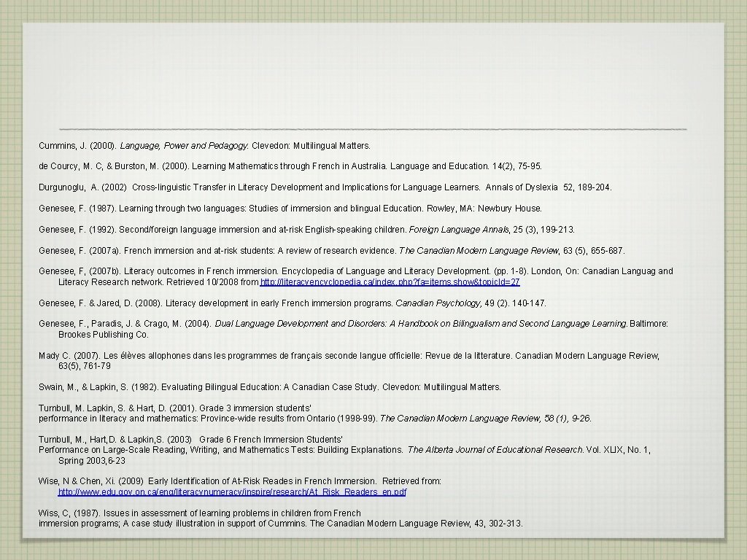Select Swain & Lapkin (1982) entry

pos(270,387)
